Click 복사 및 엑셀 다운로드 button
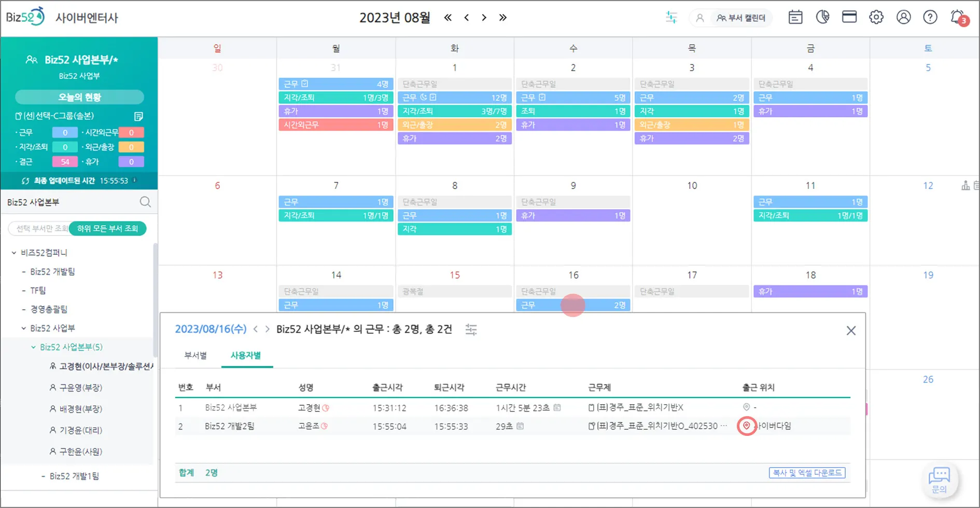This screenshot has height=508, width=980. 807,473
